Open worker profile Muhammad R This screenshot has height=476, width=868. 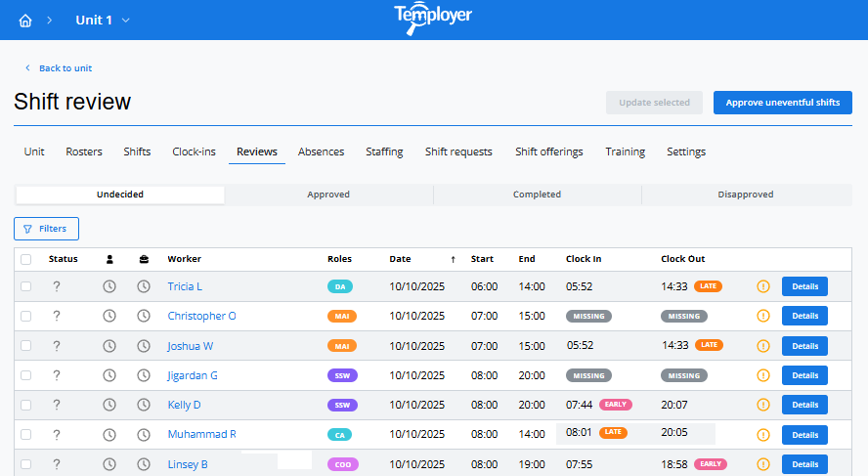(201, 435)
